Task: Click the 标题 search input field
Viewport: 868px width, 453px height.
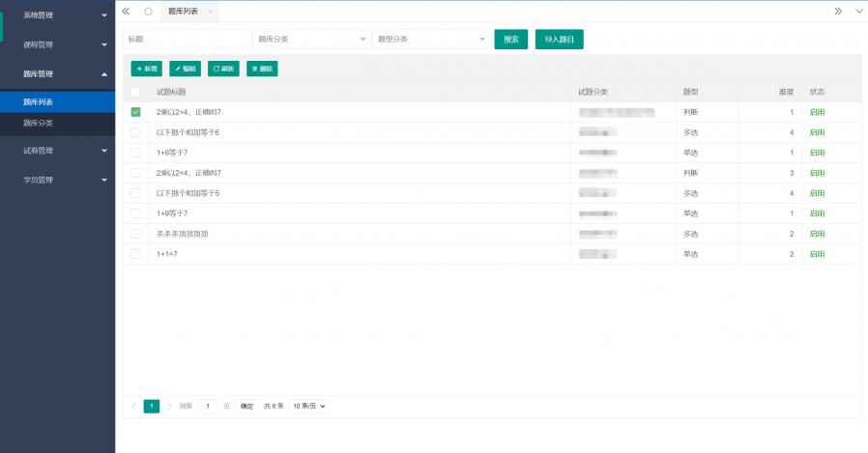Action: (187, 40)
